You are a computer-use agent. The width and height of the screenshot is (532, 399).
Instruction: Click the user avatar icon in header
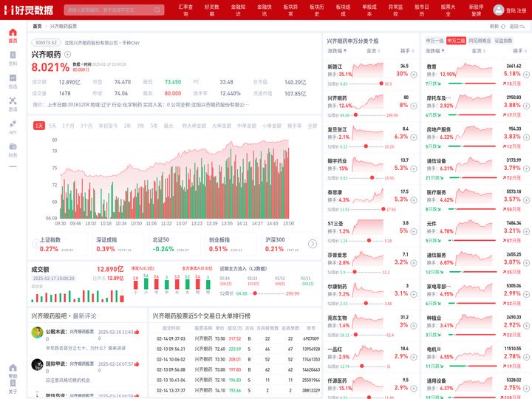[x=499, y=10]
